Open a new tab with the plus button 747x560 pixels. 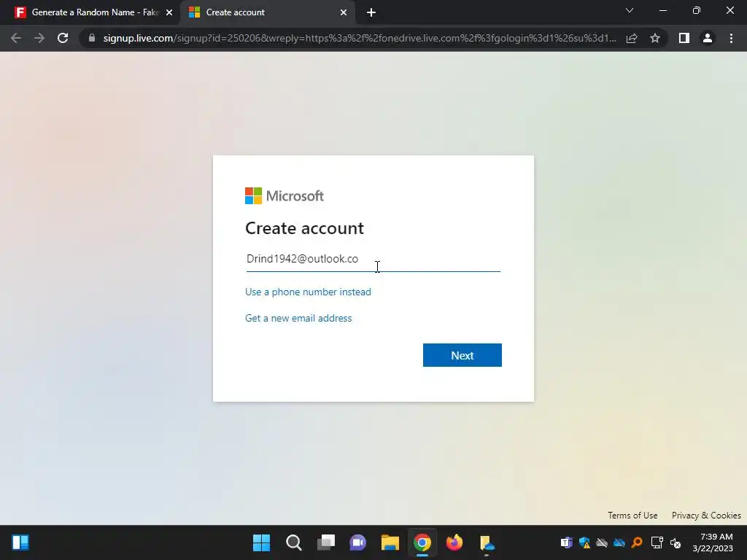(x=371, y=12)
